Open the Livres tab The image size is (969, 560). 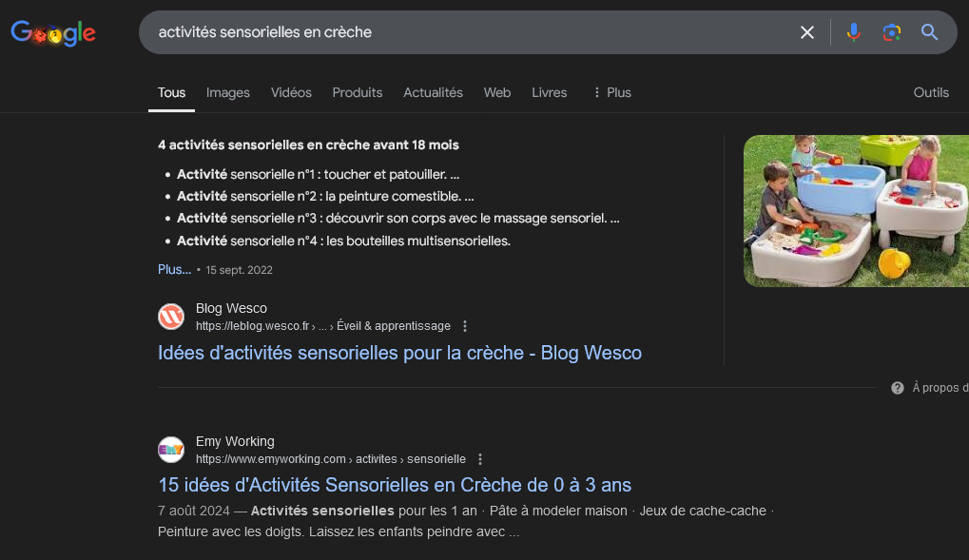click(x=550, y=93)
